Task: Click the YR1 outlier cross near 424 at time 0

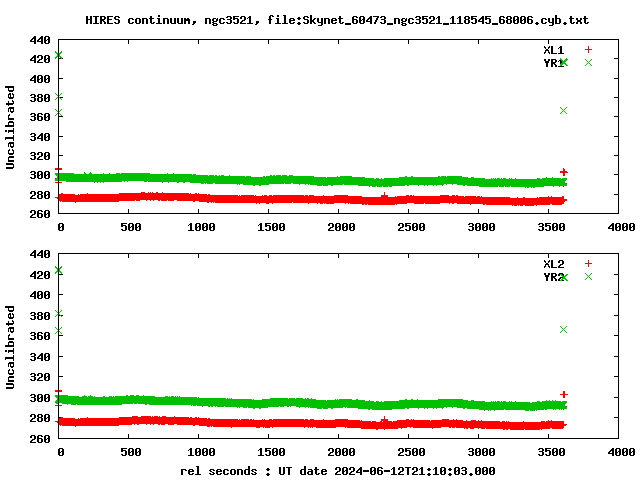Action: (59, 55)
